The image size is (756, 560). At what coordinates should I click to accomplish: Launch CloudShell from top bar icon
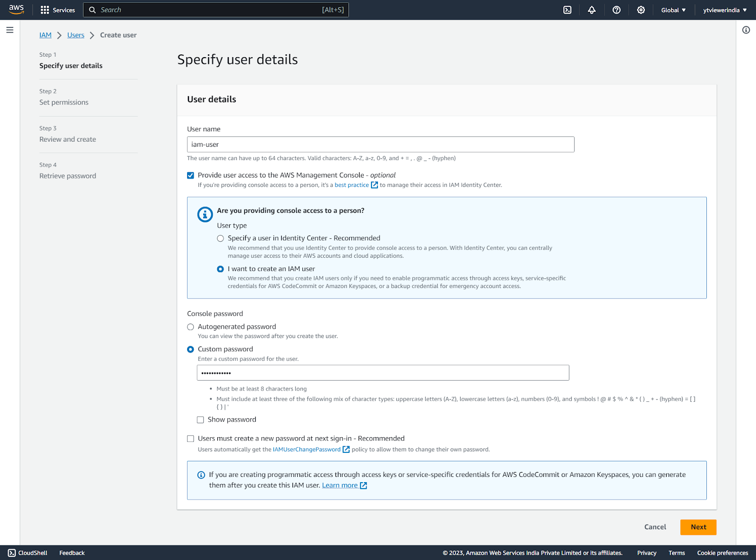[567, 10]
